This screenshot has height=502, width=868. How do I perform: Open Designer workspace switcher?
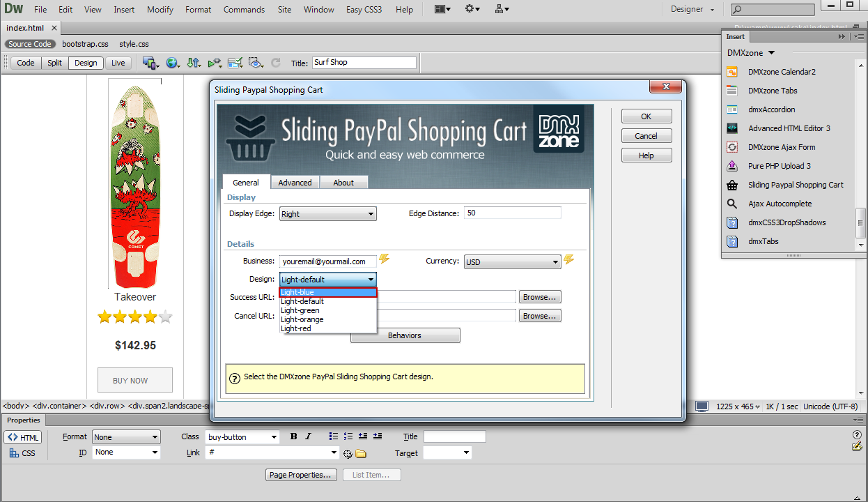click(692, 10)
